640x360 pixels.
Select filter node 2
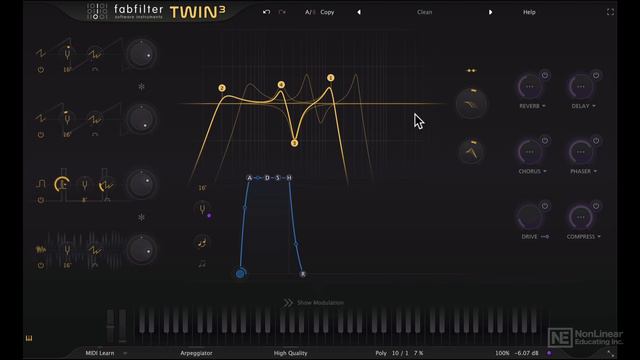tap(222, 88)
